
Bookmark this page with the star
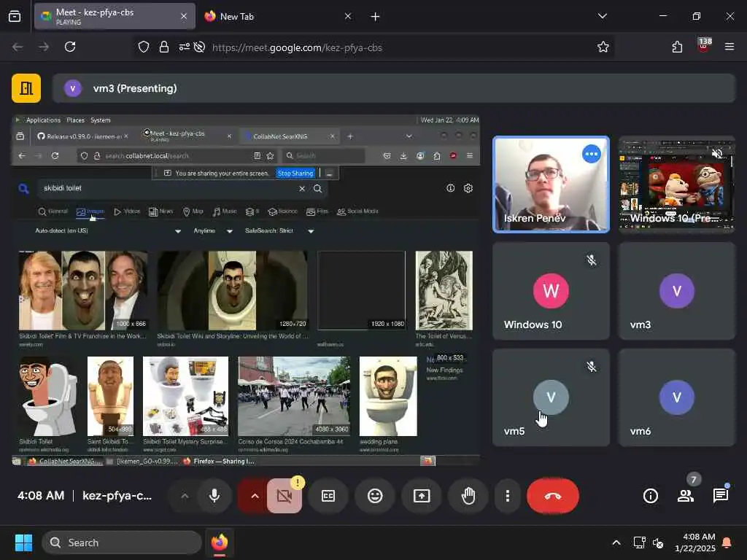[x=603, y=47]
